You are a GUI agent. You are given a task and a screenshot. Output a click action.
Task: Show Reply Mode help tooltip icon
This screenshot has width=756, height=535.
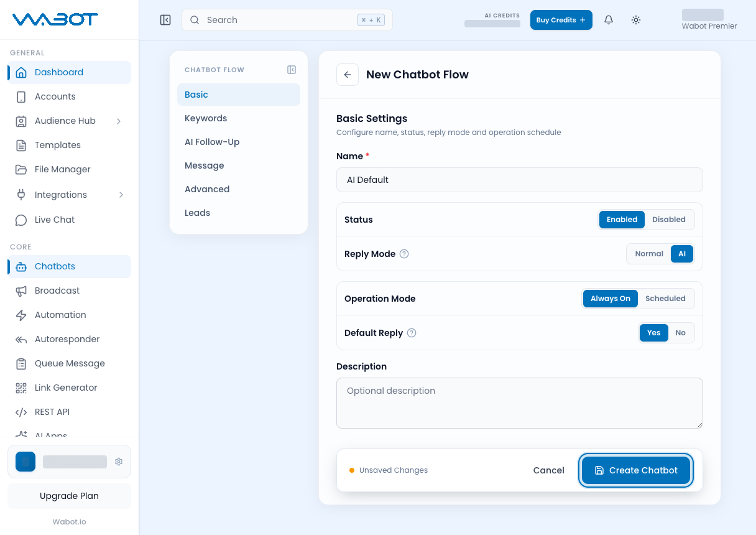[404, 254]
